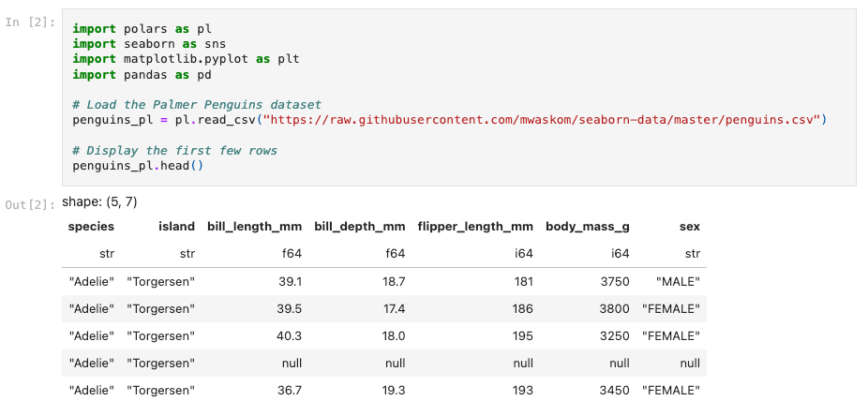Click the 181 flipper length cell
Image resolution: width=868 pixels, height=416 pixels.
(x=524, y=282)
